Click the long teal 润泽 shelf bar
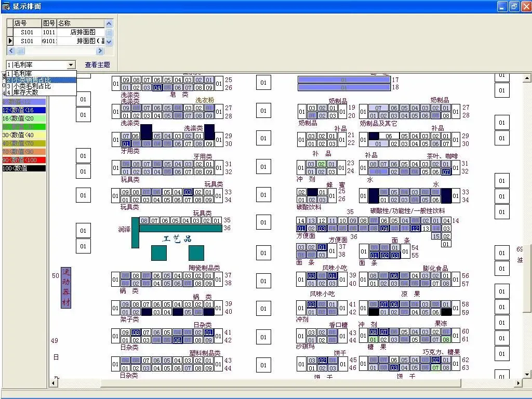The height and width of the screenshot is (399, 532). [180, 228]
